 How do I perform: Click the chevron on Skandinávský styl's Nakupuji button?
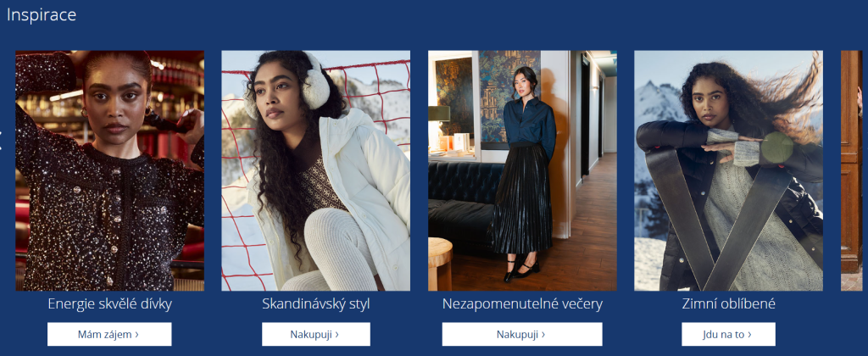click(x=337, y=335)
